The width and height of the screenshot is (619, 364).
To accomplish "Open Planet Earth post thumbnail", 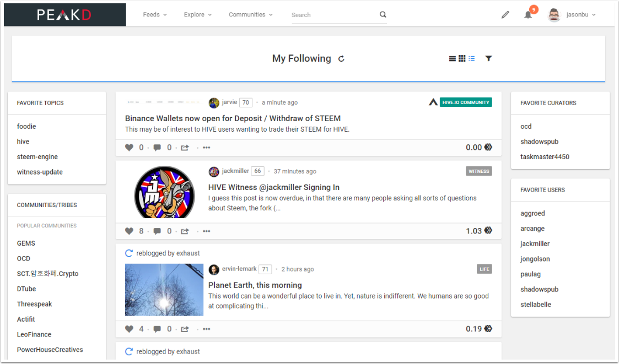I will click(x=164, y=290).
